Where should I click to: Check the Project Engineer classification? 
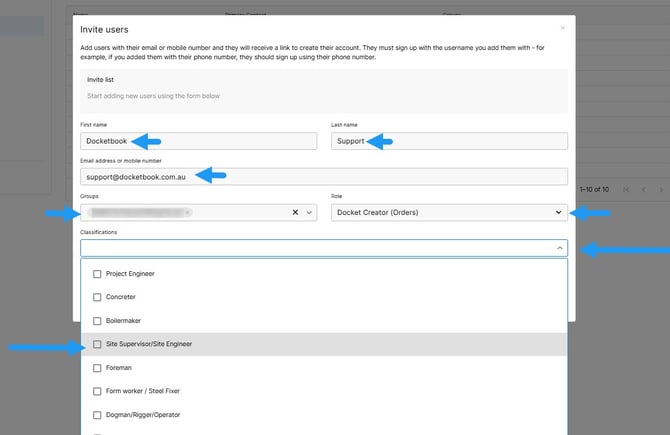(97, 274)
